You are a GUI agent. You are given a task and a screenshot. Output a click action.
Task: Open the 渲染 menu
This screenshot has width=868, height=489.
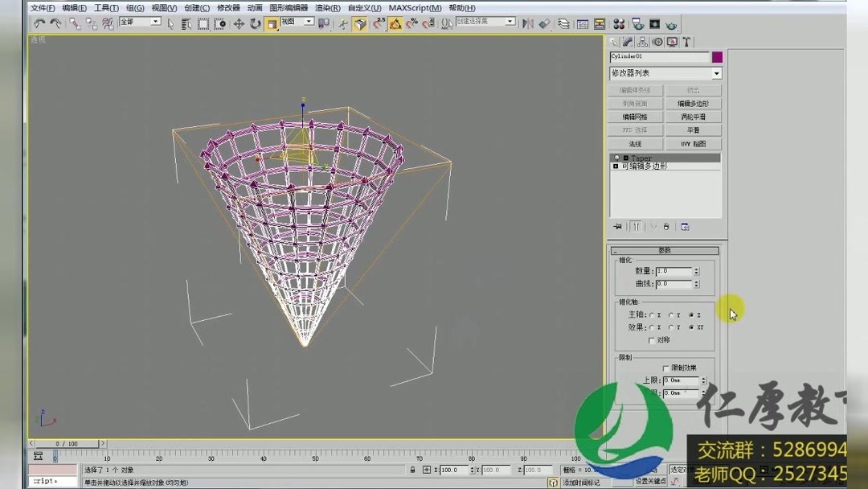[327, 7]
